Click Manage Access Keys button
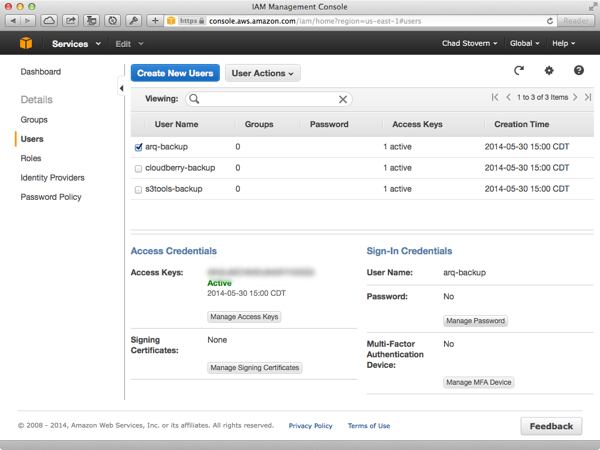This screenshot has width=600, height=450. (x=244, y=317)
